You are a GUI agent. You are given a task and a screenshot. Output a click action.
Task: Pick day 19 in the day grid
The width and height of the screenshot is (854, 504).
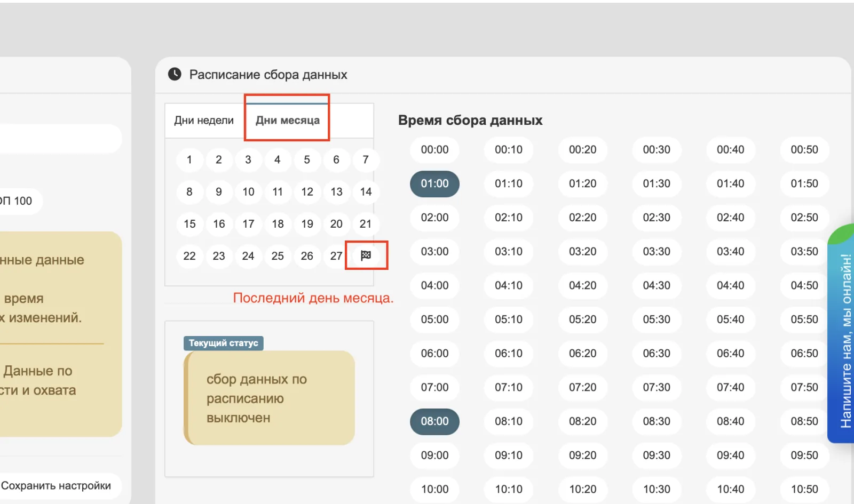tap(307, 224)
